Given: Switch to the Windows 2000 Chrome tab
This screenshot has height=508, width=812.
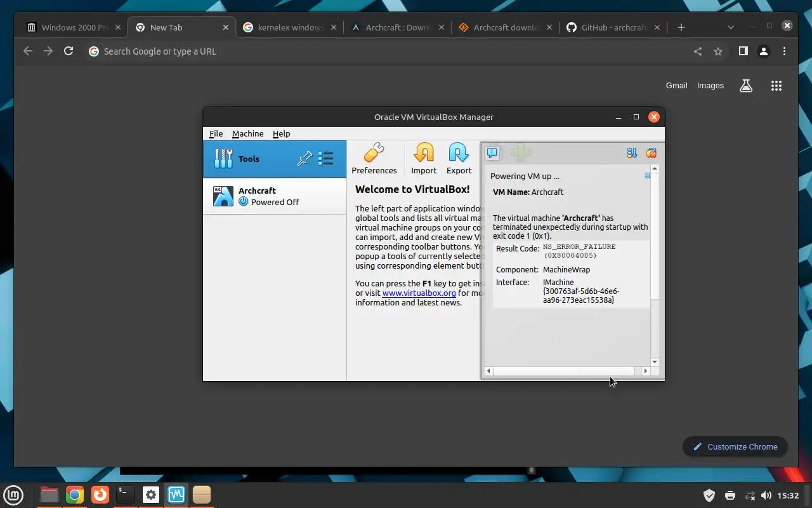Looking at the screenshot, I should 74,27.
